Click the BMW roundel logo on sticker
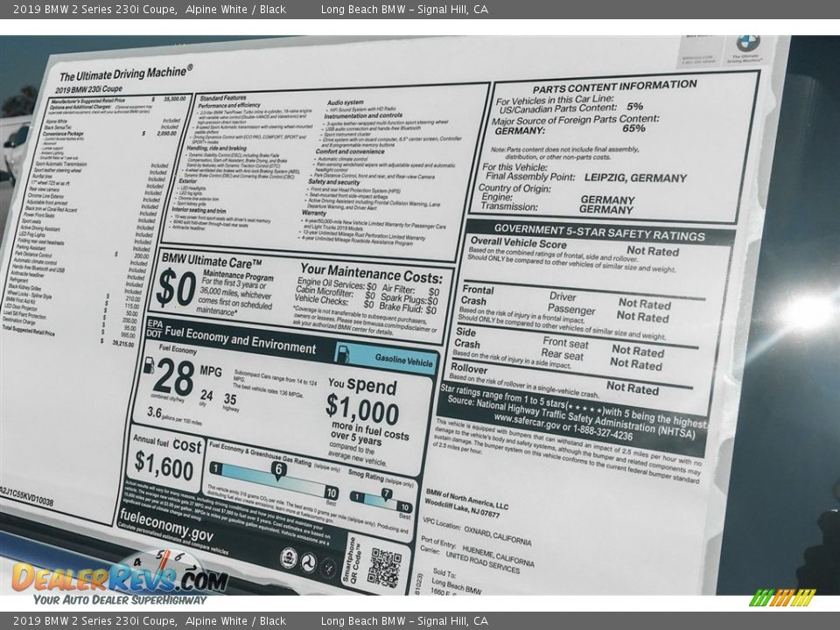The height and width of the screenshot is (630, 840). click(x=747, y=44)
